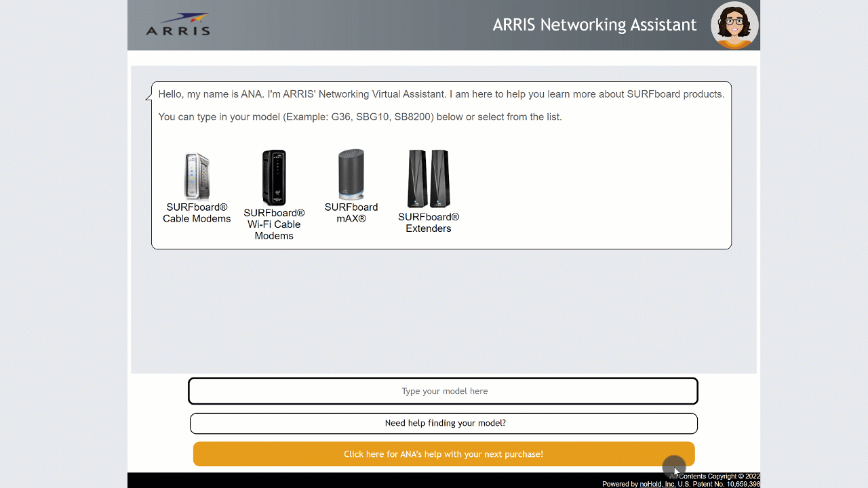
Task: Click the ARRIS logo in header
Action: coord(178,24)
